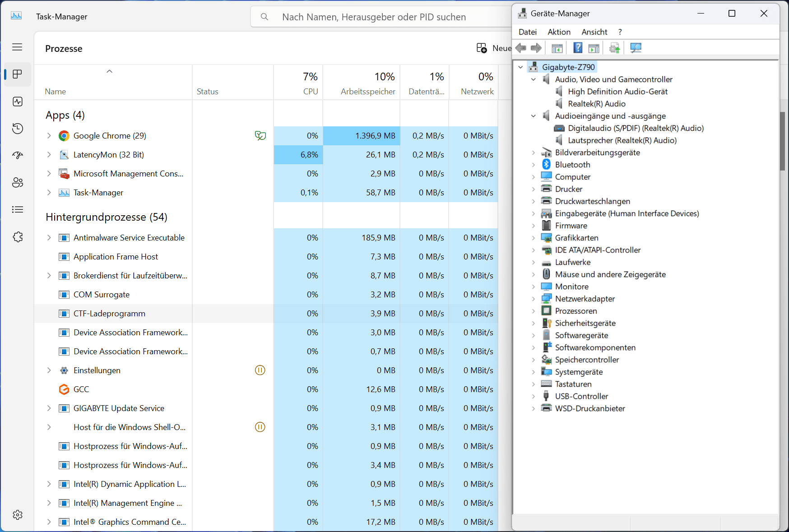Click the Task-Manager search input field
The height and width of the screenshot is (532, 789).
pos(381,17)
